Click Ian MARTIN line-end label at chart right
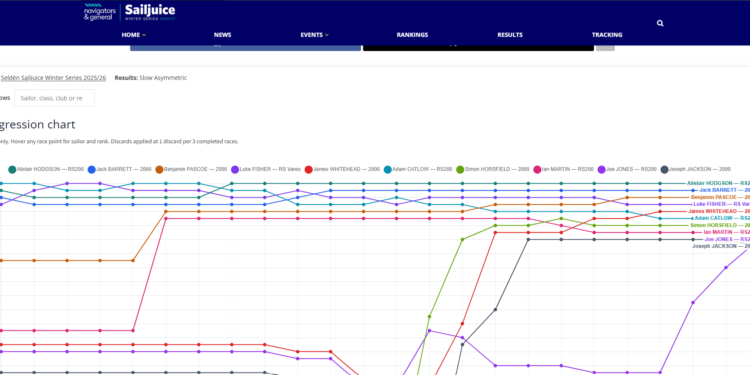750x375 pixels. (x=727, y=232)
